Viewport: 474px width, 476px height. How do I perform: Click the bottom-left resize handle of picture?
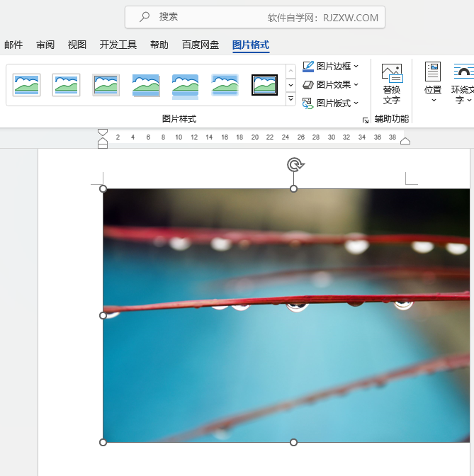tap(103, 442)
